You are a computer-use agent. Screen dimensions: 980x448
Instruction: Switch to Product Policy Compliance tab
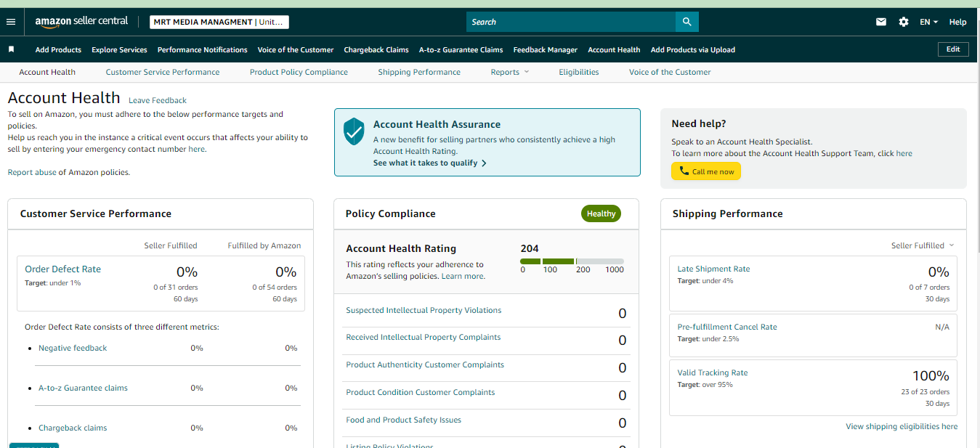point(299,72)
